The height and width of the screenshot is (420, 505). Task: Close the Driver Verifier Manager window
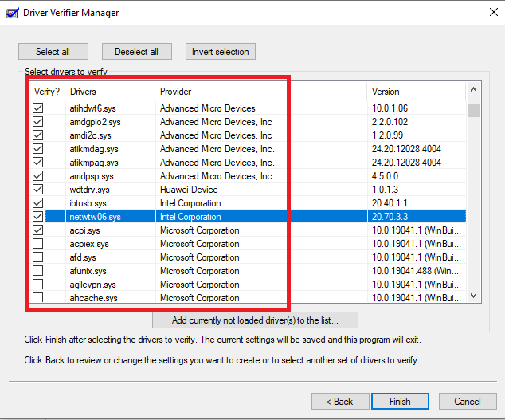pos(493,12)
